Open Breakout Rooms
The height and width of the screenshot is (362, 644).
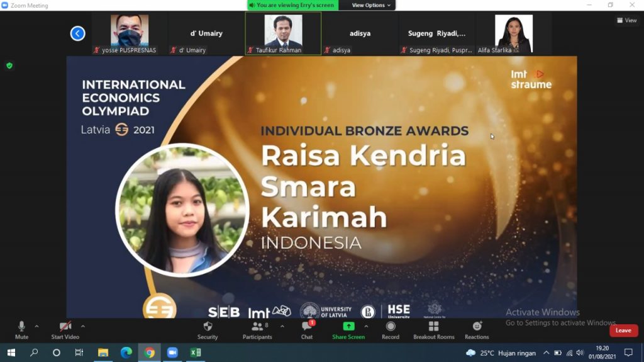tap(433, 326)
